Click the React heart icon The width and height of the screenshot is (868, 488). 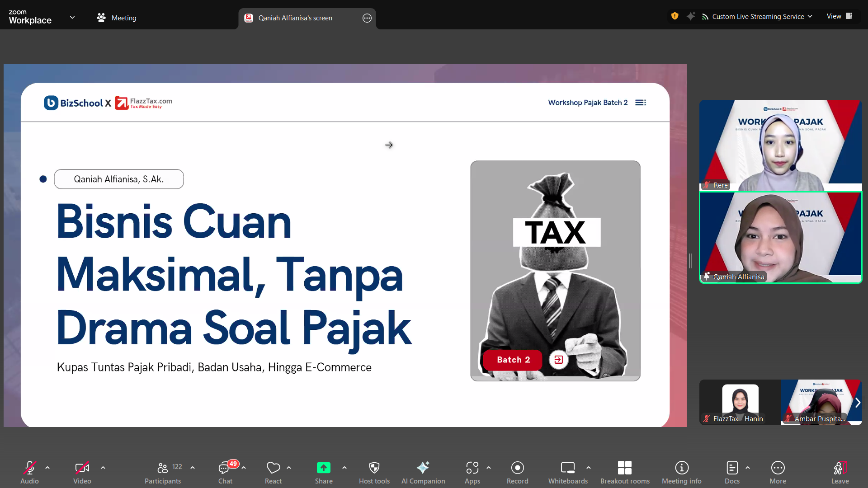(x=273, y=468)
